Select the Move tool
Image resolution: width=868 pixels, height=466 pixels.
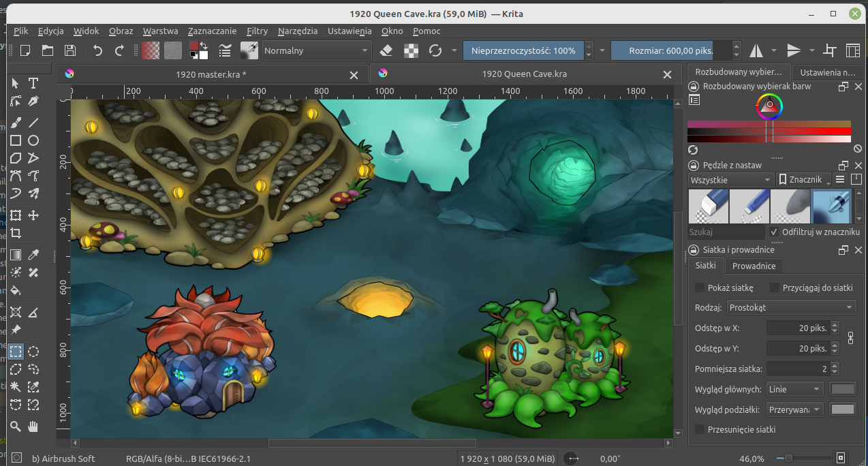click(33, 215)
